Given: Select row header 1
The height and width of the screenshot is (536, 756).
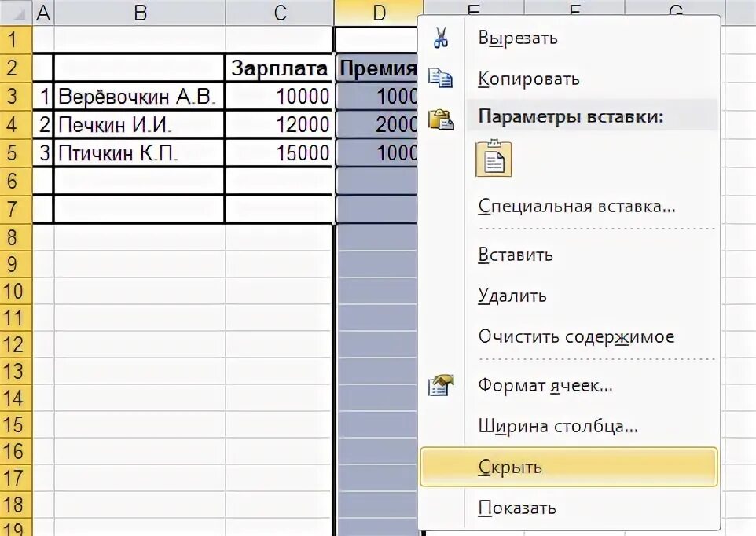Looking at the screenshot, I should point(16,39).
